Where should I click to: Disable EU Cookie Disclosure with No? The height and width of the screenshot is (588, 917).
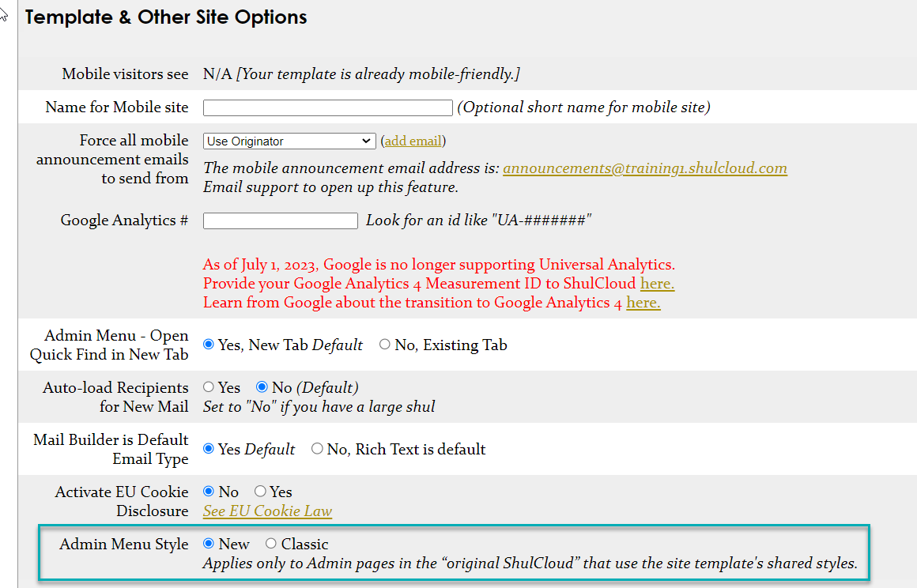[207, 492]
